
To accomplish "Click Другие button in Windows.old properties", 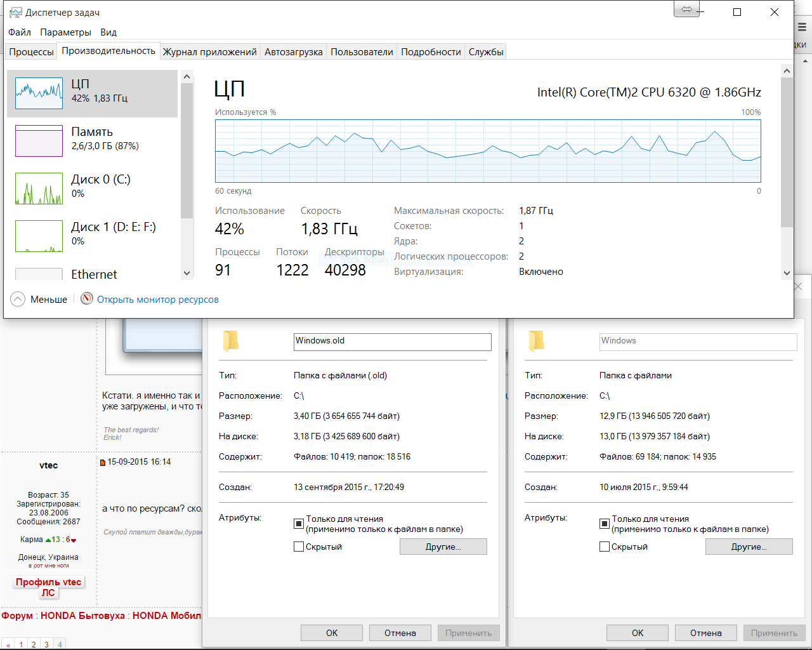I will pyautogui.click(x=443, y=547).
